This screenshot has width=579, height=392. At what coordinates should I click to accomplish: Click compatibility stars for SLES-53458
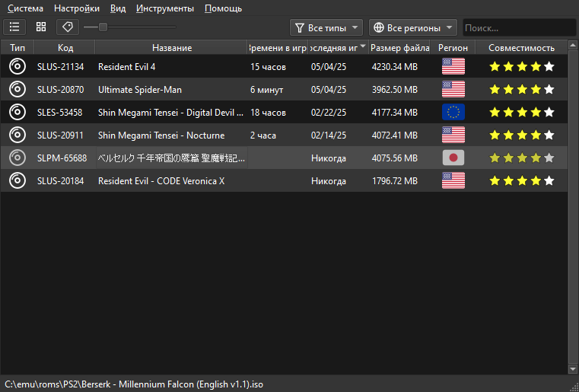[x=521, y=113]
